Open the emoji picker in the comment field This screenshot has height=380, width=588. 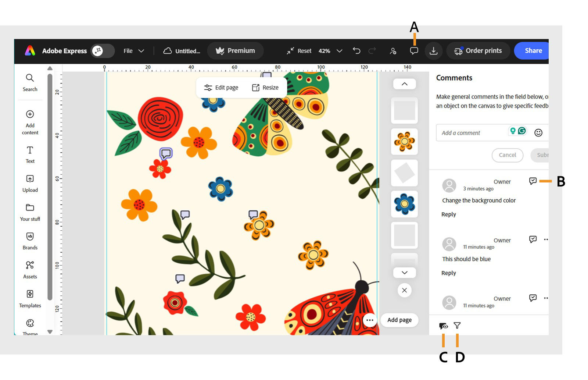538,132
